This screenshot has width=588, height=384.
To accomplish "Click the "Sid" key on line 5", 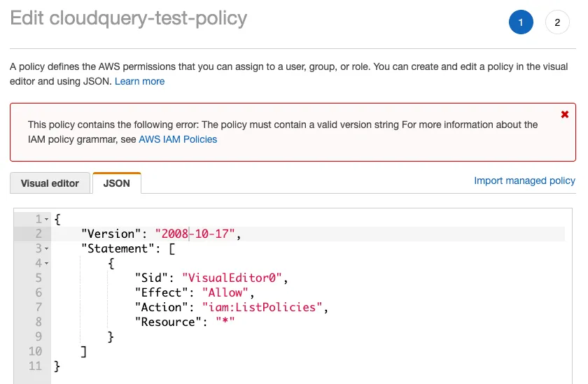I will (151, 278).
